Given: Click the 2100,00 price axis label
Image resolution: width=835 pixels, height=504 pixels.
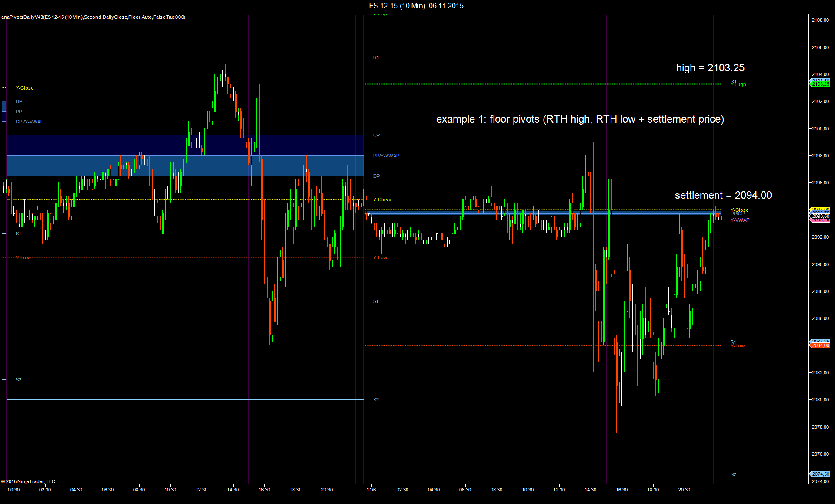Looking at the screenshot, I should pos(820,129).
